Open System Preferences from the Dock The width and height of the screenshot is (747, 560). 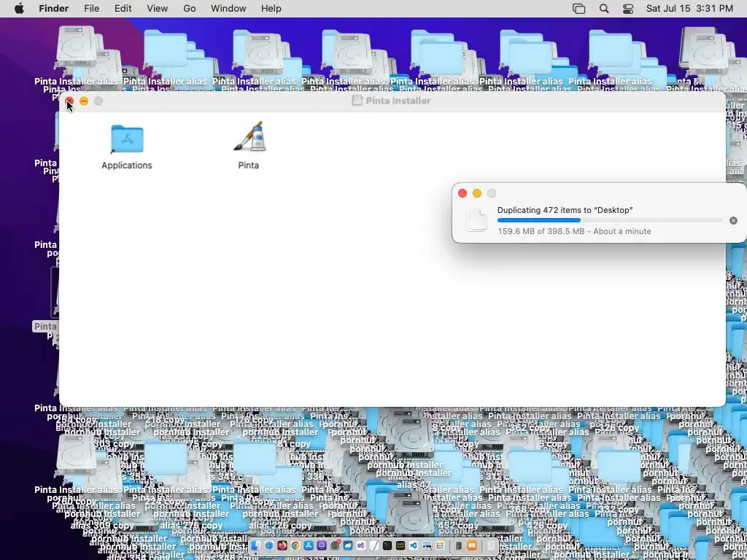click(336, 545)
